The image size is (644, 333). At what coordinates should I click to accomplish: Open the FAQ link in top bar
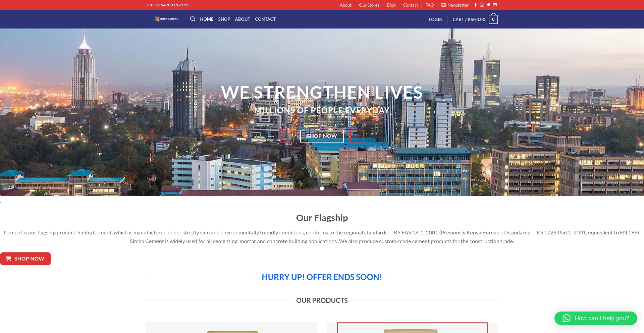click(x=430, y=5)
